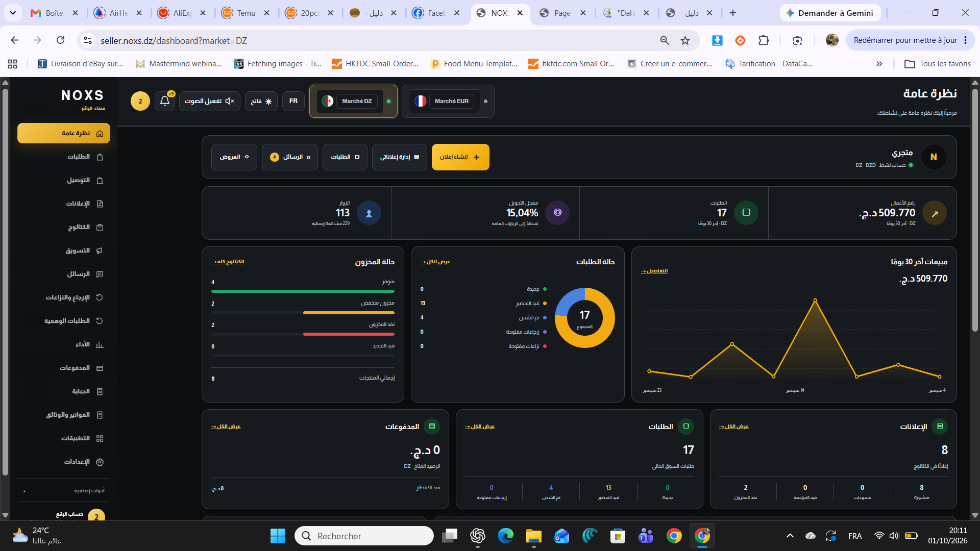The height and width of the screenshot is (551, 980).
Task: Click عرض الكل link in حالة الطلبات
Action: [435, 262]
